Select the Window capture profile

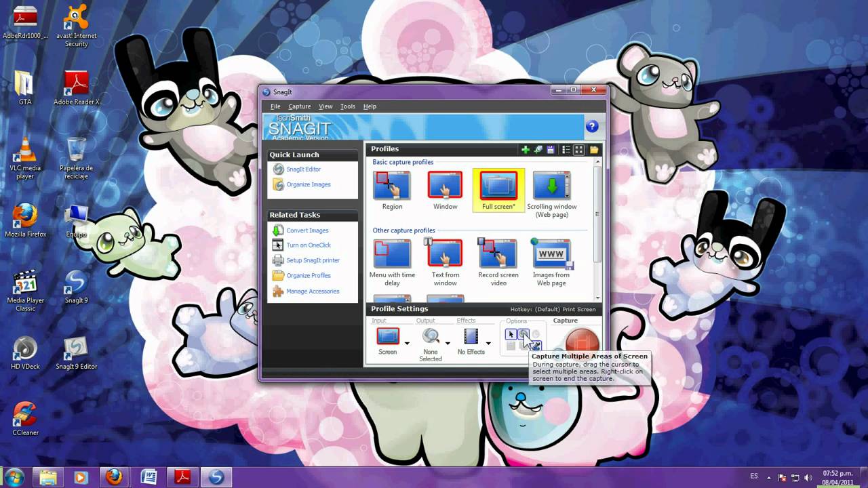coord(445,190)
